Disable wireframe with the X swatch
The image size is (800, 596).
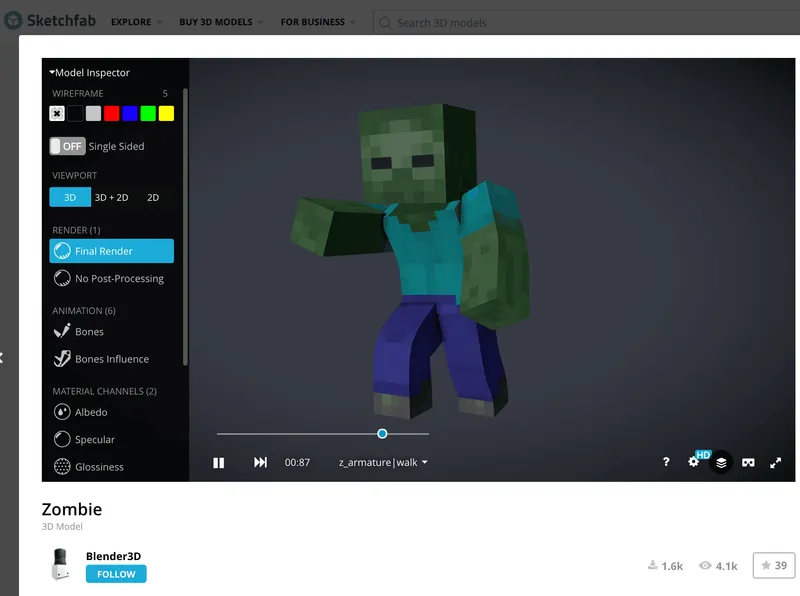click(56, 113)
